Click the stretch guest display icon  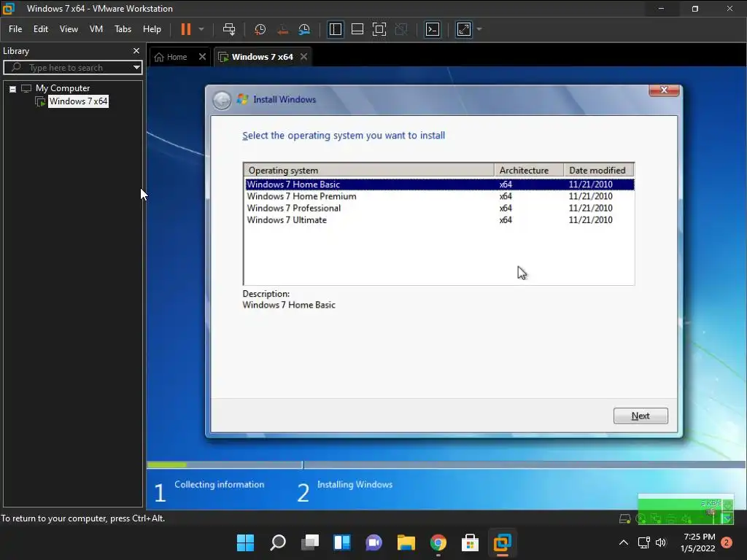[x=464, y=29]
